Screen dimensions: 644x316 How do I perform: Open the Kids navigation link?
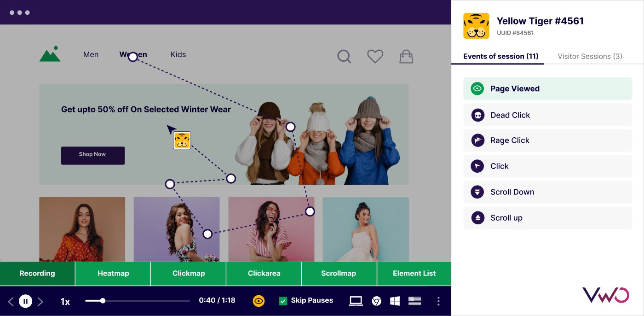point(178,54)
